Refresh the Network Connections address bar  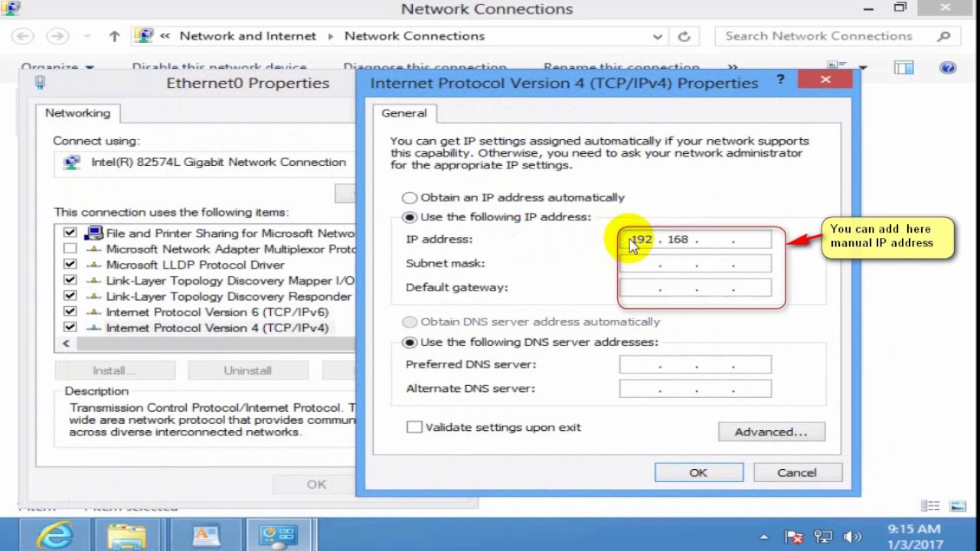684,36
